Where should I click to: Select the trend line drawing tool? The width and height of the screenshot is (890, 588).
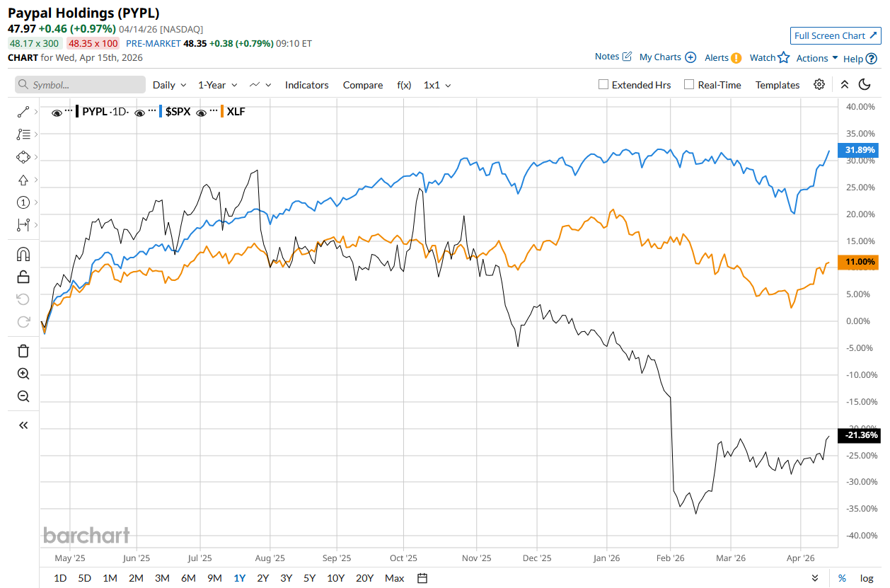(23, 112)
